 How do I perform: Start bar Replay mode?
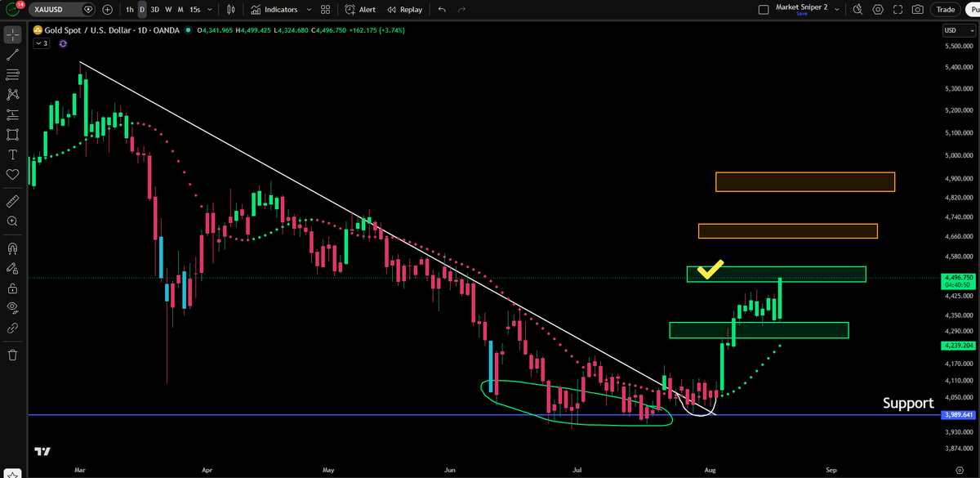coord(405,10)
